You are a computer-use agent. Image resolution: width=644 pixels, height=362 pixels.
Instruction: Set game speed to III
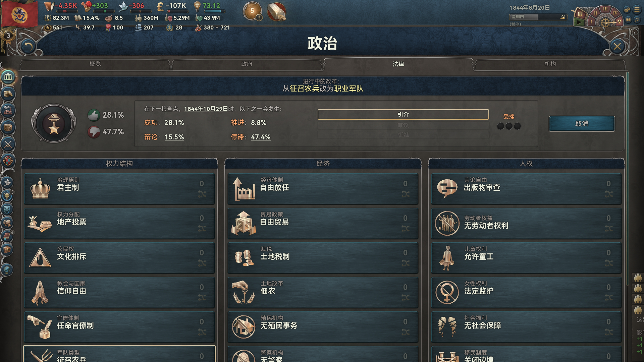point(605,9)
